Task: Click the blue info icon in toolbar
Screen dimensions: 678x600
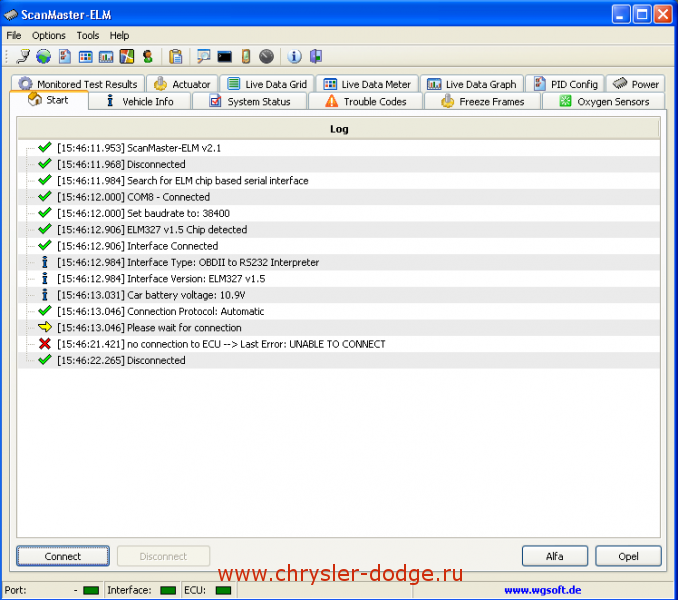Action: (x=295, y=57)
